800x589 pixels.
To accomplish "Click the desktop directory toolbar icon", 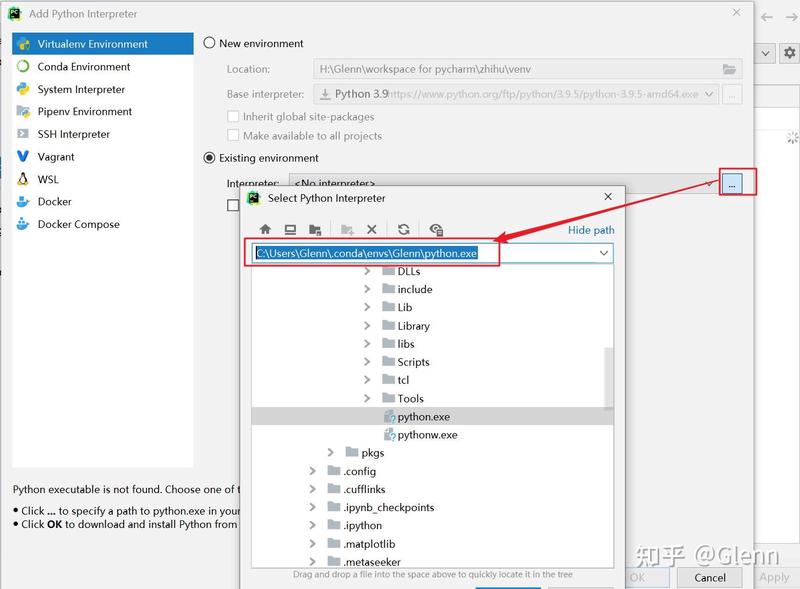I will pos(290,230).
